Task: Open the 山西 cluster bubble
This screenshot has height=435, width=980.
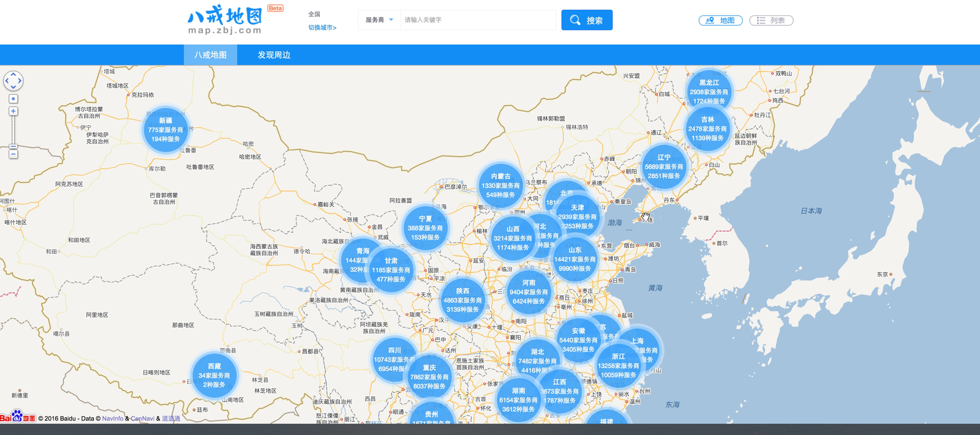Action: 513,238
